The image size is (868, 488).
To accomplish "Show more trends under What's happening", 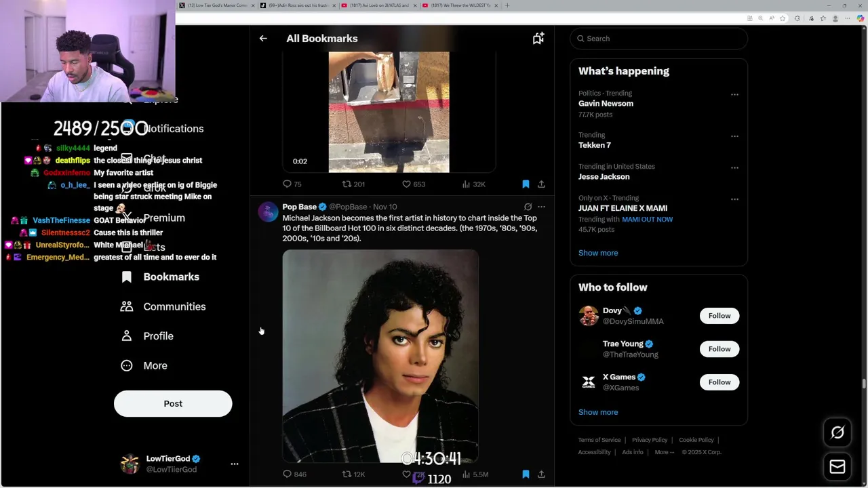I will pyautogui.click(x=598, y=253).
